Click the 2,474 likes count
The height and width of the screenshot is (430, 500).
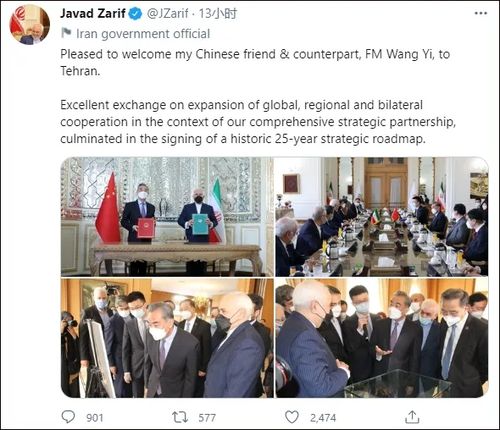(323, 418)
